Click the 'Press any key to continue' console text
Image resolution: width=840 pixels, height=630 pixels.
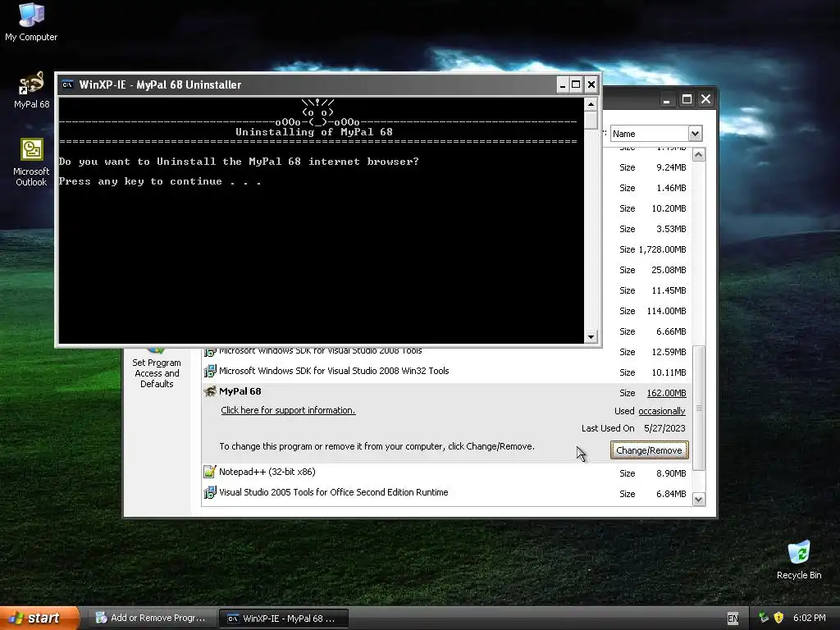click(160, 181)
